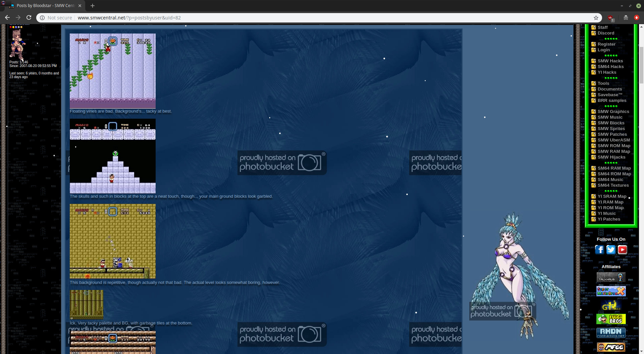Open the SMW Hacks sidebar link
This screenshot has height=354, width=644.
[x=610, y=61]
